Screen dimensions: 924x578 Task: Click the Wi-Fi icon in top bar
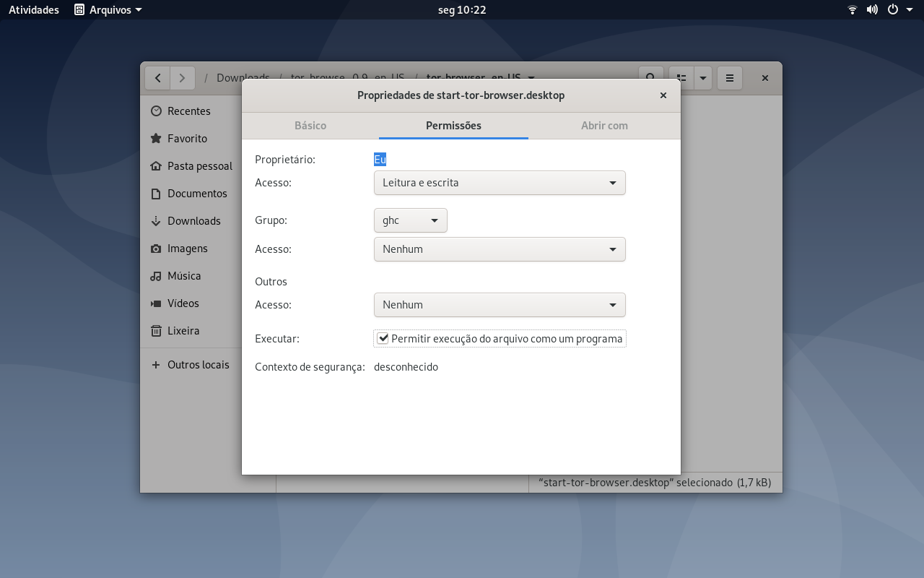click(853, 10)
